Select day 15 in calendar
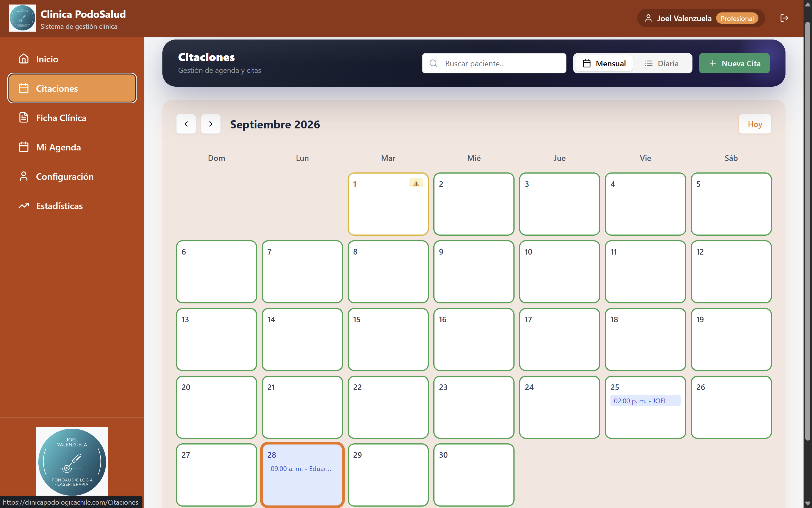The height and width of the screenshot is (508, 812). coord(388,339)
